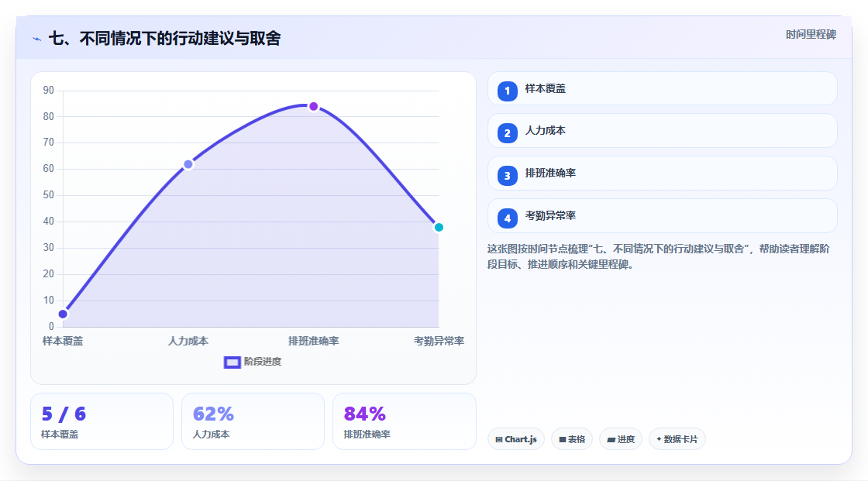Click the 阶段进度 legend label
Viewport: 868px width, 481px height.
(263, 362)
